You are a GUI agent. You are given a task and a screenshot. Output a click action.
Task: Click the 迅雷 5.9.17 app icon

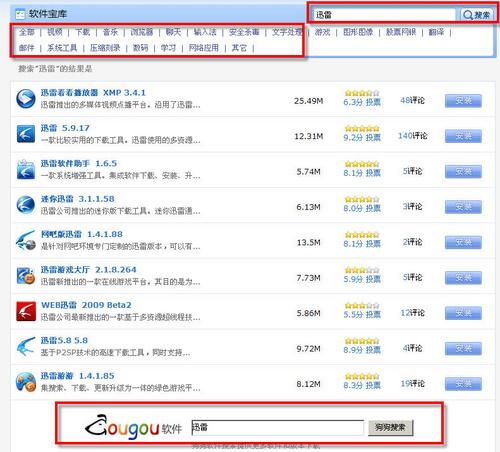tap(26, 134)
